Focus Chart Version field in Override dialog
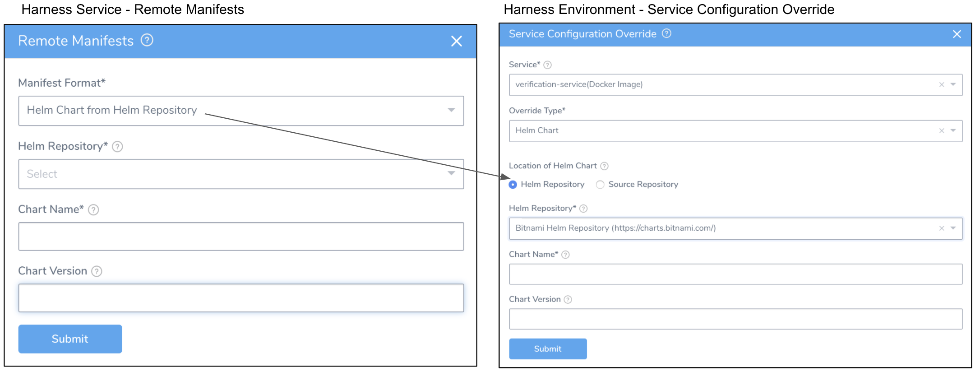Viewport: 980px width, 381px height. (735, 319)
